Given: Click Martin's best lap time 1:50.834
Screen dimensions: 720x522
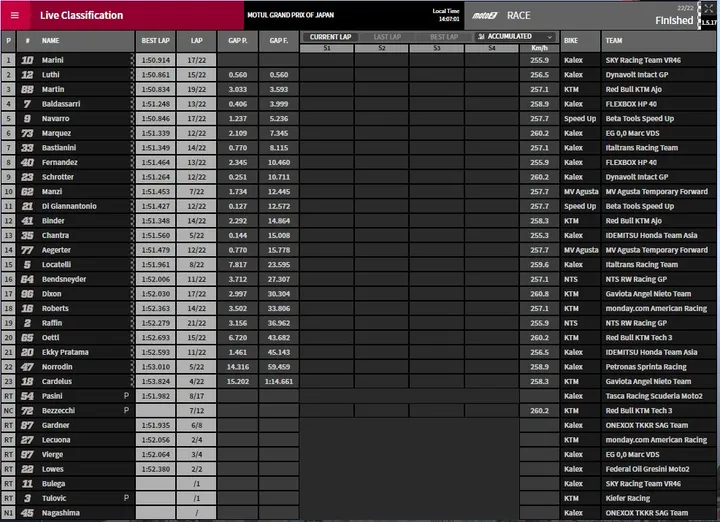Looking at the screenshot, I should tap(156, 90).
